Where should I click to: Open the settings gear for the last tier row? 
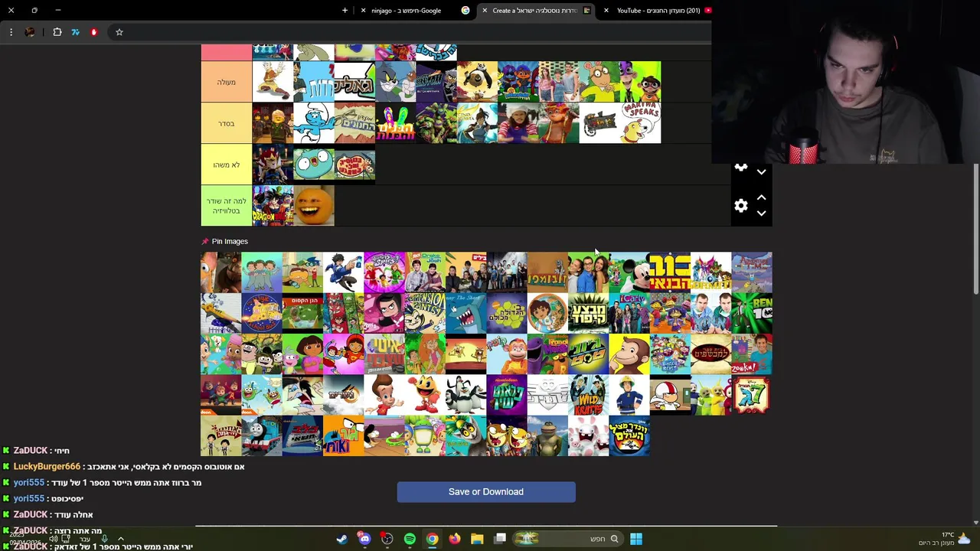point(741,205)
